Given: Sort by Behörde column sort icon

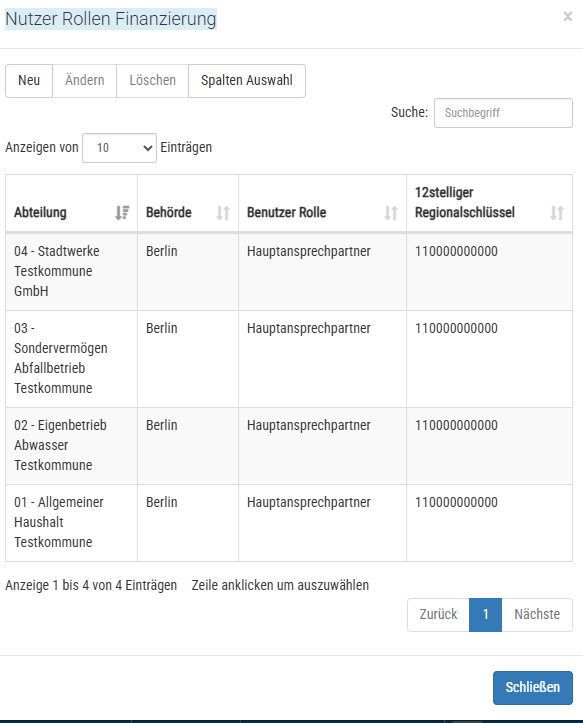Looking at the screenshot, I should pyautogui.click(x=223, y=213).
